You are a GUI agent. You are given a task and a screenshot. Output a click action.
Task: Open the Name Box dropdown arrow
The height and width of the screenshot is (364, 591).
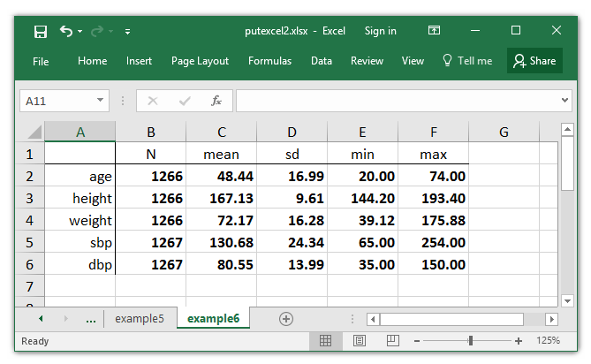click(x=100, y=100)
